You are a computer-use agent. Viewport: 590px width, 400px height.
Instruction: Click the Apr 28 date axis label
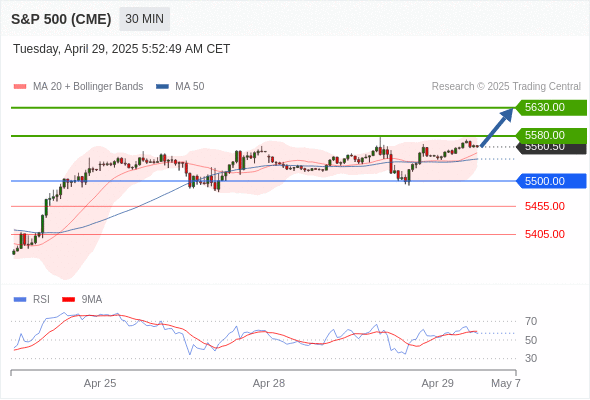(x=269, y=383)
